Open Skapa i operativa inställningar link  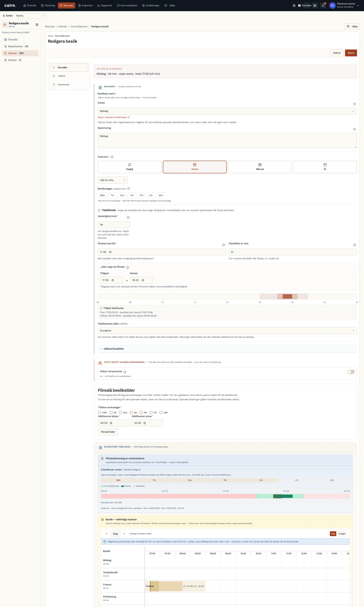coord(114,117)
